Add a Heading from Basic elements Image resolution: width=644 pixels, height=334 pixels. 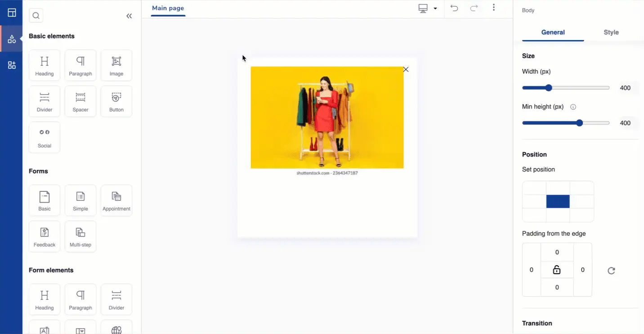pyautogui.click(x=45, y=65)
